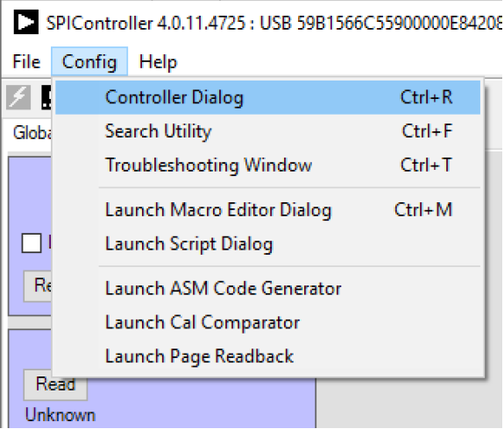
Task: Click the Unknown status label
Action: [60, 415]
